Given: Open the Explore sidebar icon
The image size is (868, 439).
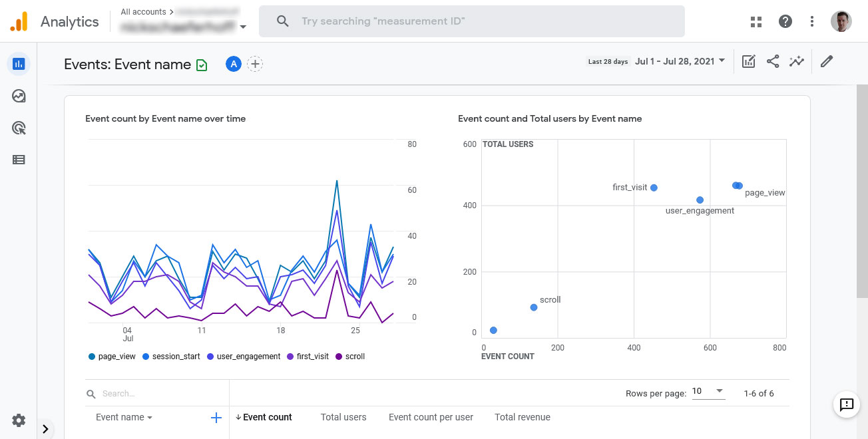Looking at the screenshot, I should coord(19,96).
